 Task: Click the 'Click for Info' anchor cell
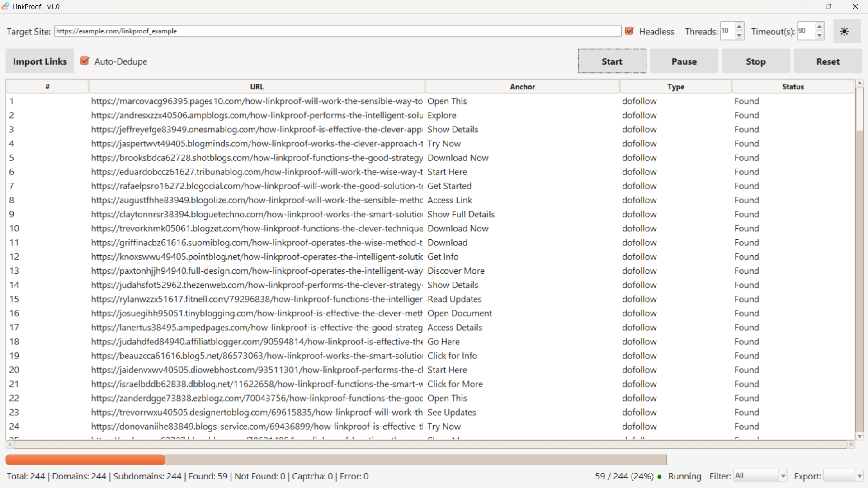pyautogui.click(x=453, y=356)
